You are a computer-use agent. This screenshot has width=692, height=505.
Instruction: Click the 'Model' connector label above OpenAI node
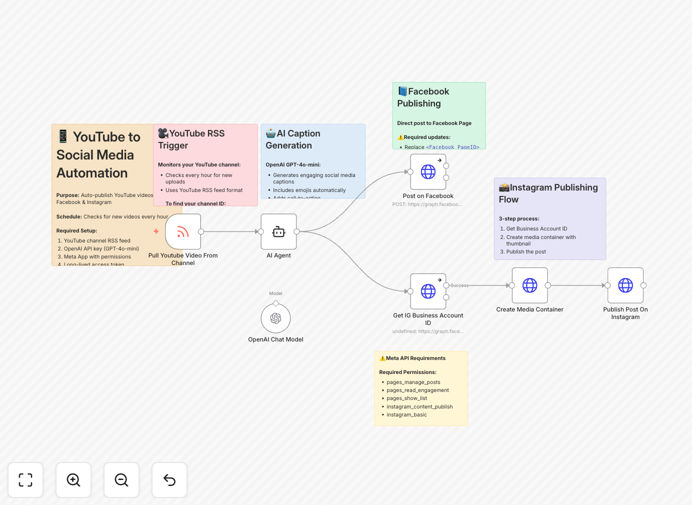pos(275,293)
